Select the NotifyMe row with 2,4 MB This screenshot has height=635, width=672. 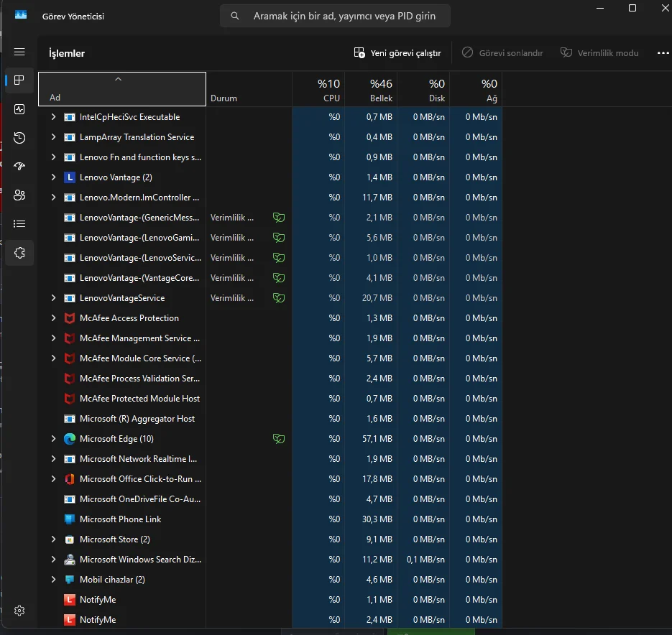tap(270, 620)
